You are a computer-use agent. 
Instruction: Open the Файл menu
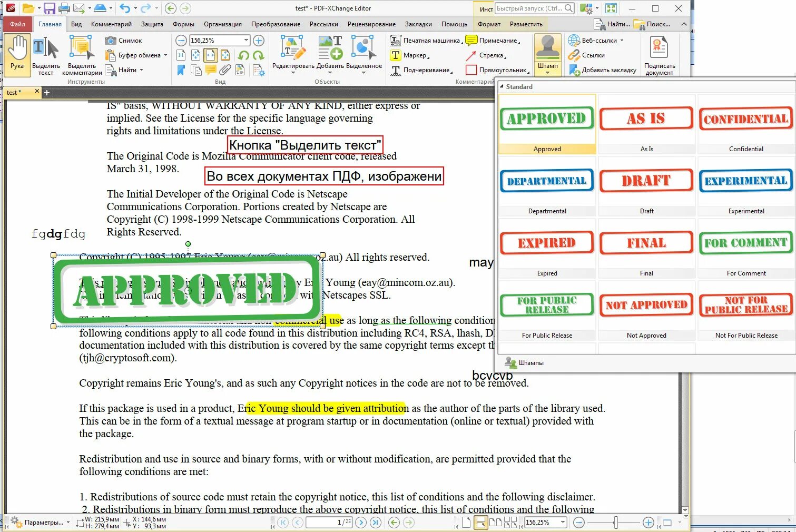pos(17,24)
